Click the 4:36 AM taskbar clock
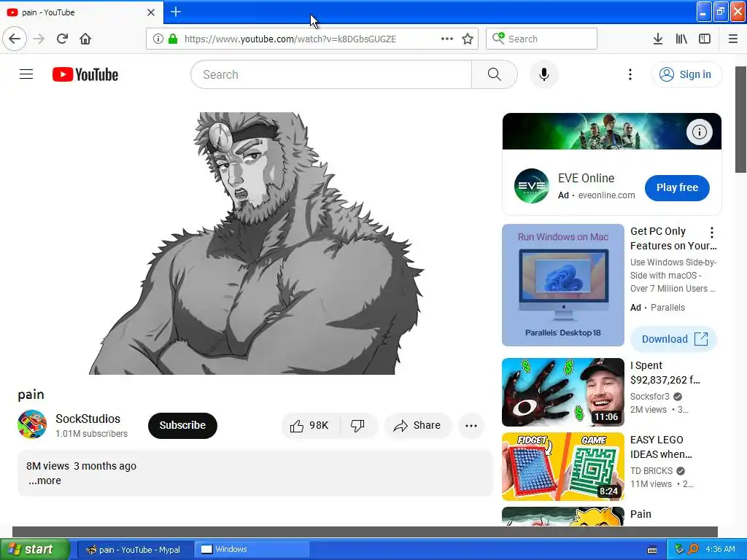Viewport: 747px width, 560px height. click(x=720, y=549)
